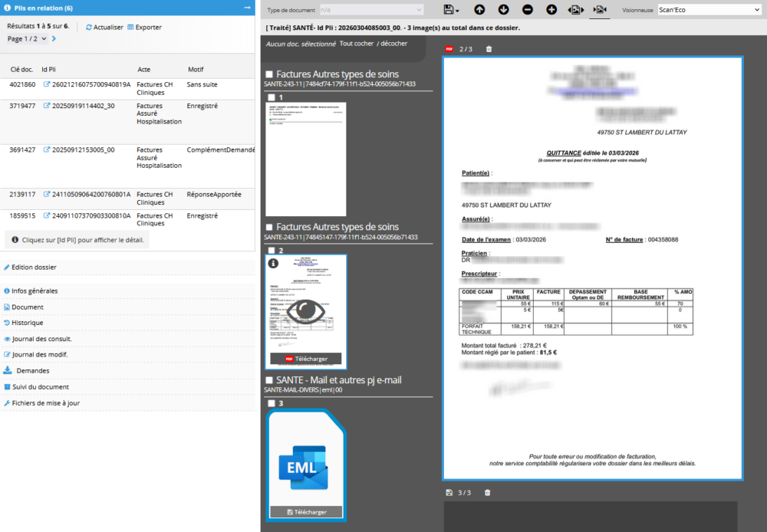767x532 pixels.
Task: Open the Page 1 / 2 selector
Action: (28, 38)
